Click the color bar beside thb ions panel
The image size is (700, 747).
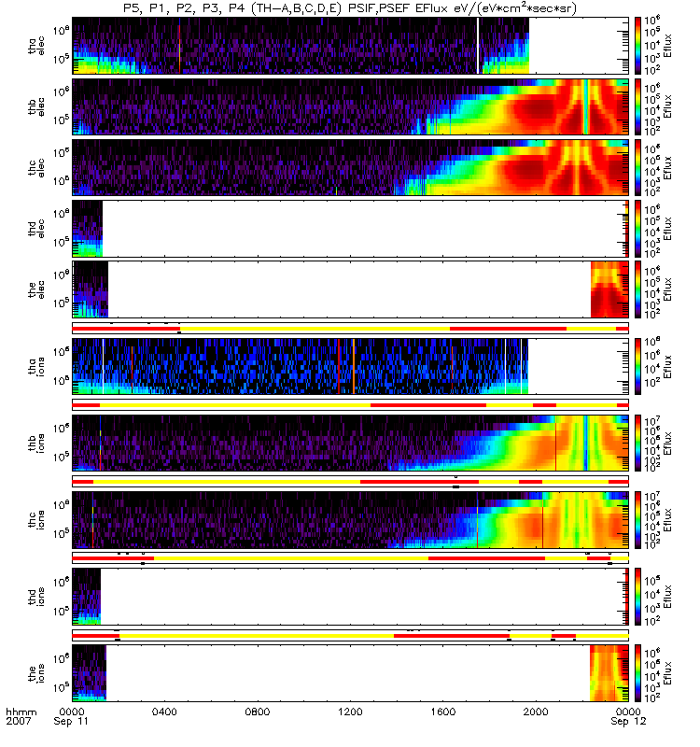coord(638,443)
